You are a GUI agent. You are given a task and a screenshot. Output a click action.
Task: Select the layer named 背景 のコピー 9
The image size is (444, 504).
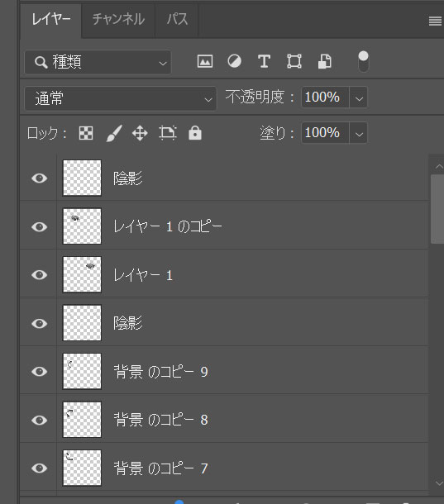(160, 372)
